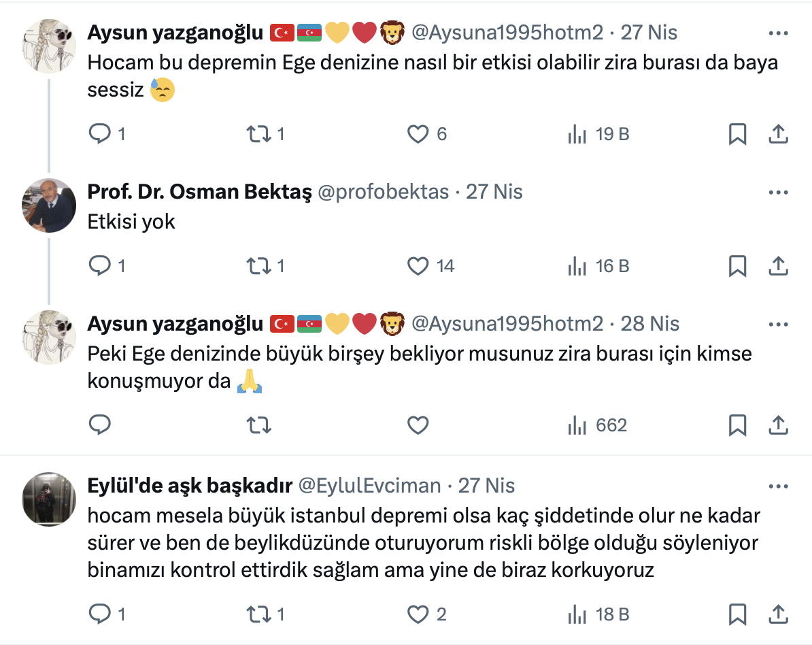Share Osman Bektaş's "Etkisi yok" reply
This screenshot has width=812, height=645.
coord(778,265)
